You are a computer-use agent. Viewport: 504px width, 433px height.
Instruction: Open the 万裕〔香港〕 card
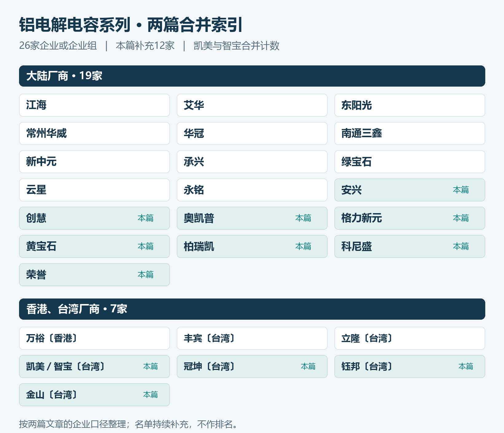[94, 338]
